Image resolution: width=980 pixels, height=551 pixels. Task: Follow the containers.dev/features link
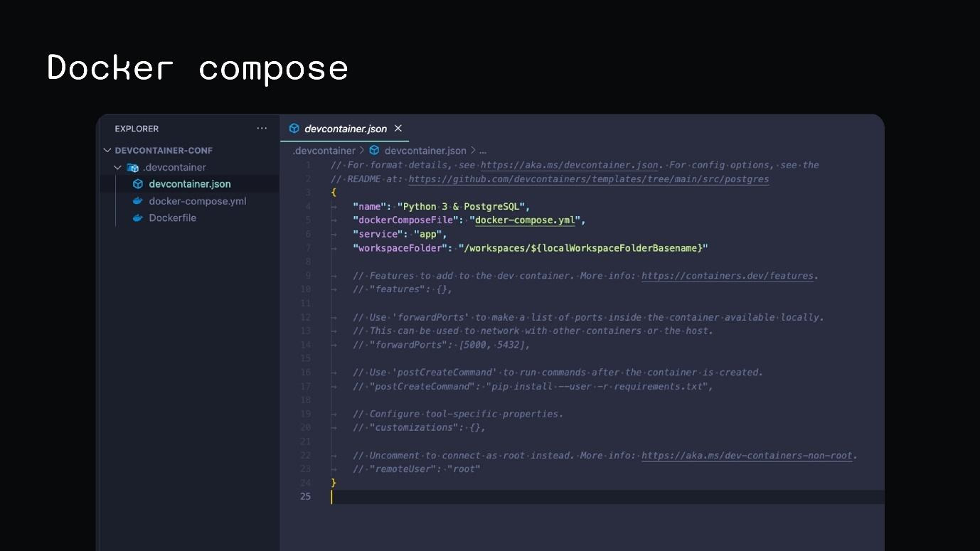(727, 276)
